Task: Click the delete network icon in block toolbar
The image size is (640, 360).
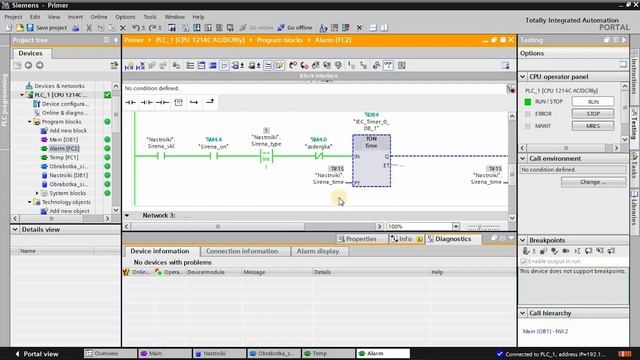Action: [x=140, y=65]
